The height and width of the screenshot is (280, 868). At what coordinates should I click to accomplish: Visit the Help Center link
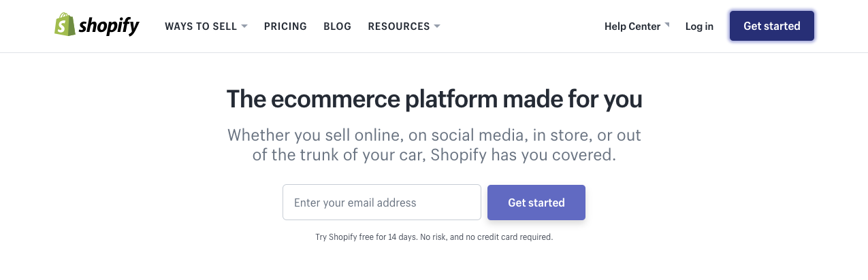(632, 27)
